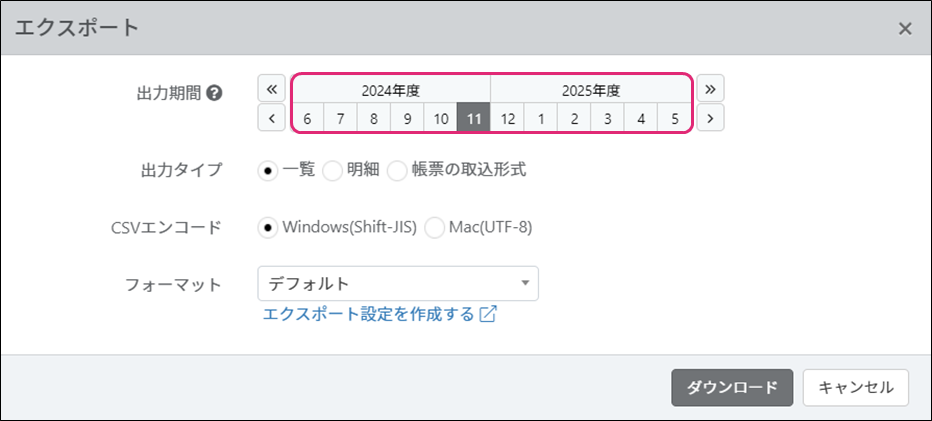
Task: Pick month 12 in the period selector
Action: [x=507, y=119]
